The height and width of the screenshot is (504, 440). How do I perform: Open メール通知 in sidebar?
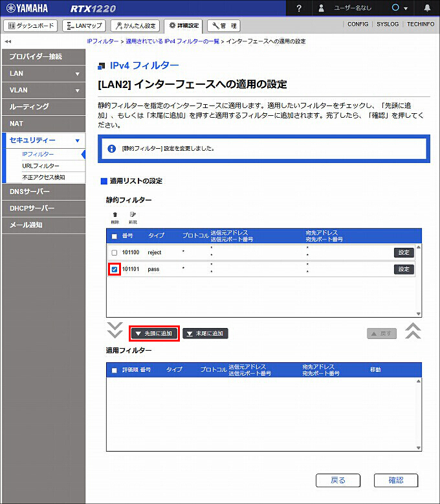[44, 225]
